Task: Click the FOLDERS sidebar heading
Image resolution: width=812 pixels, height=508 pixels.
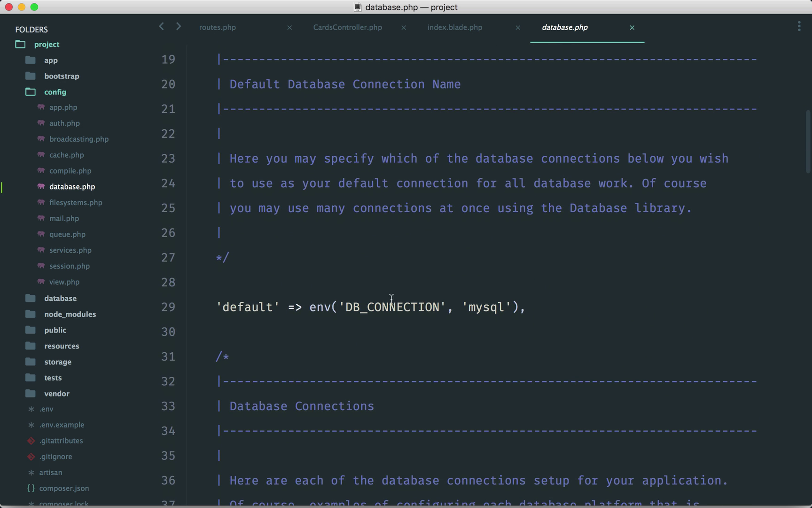Action: pyautogui.click(x=31, y=29)
